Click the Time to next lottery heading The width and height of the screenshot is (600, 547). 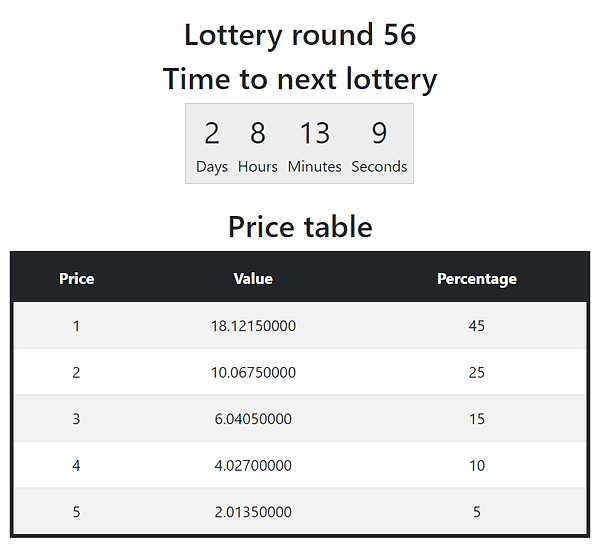coord(300,79)
